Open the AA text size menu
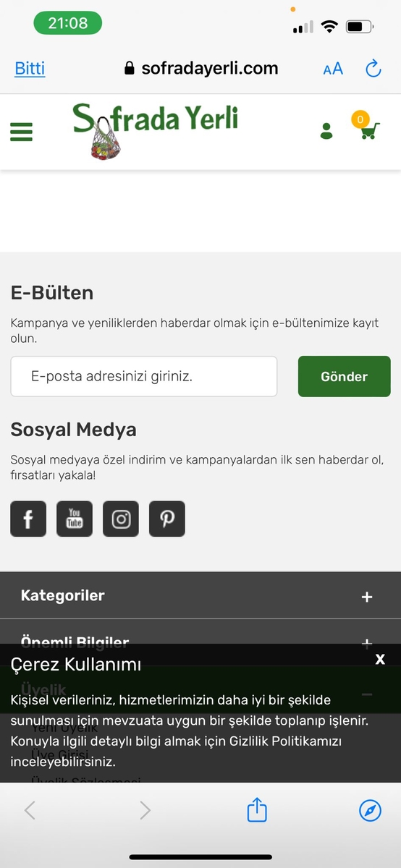The height and width of the screenshot is (868, 401). tap(333, 69)
